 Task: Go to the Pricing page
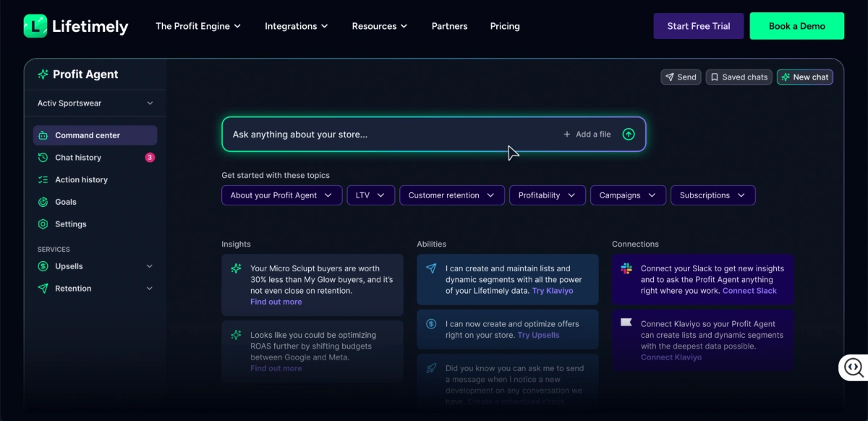(x=505, y=26)
